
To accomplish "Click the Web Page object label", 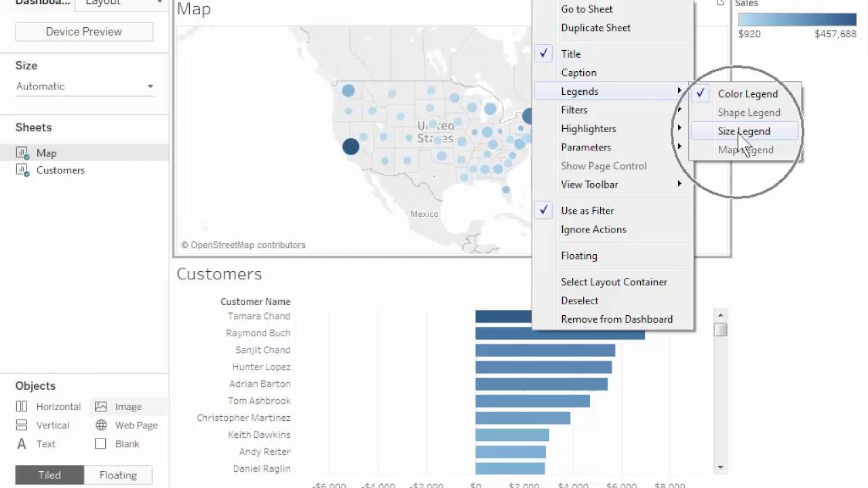I will [x=136, y=425].
